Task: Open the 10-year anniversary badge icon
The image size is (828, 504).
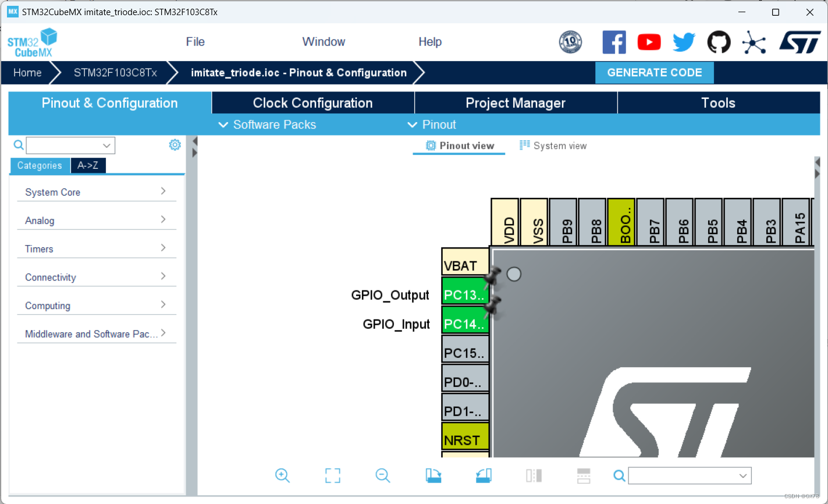Action: coord(570,42)
